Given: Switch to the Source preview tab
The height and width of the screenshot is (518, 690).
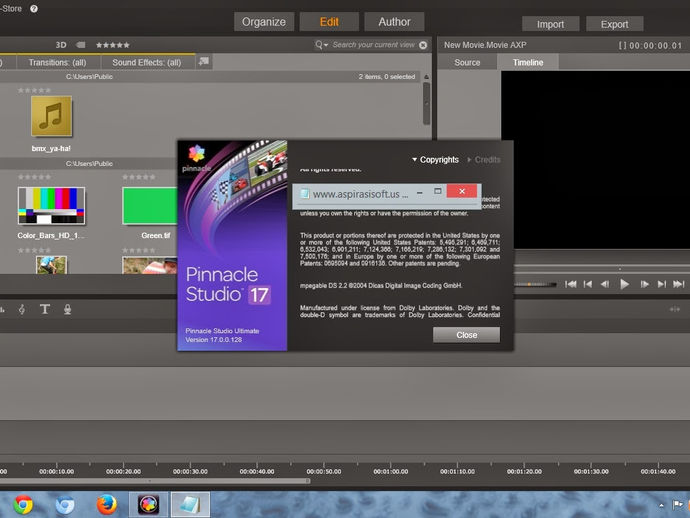Looking at the screenshot, I should tap(467, 62).
